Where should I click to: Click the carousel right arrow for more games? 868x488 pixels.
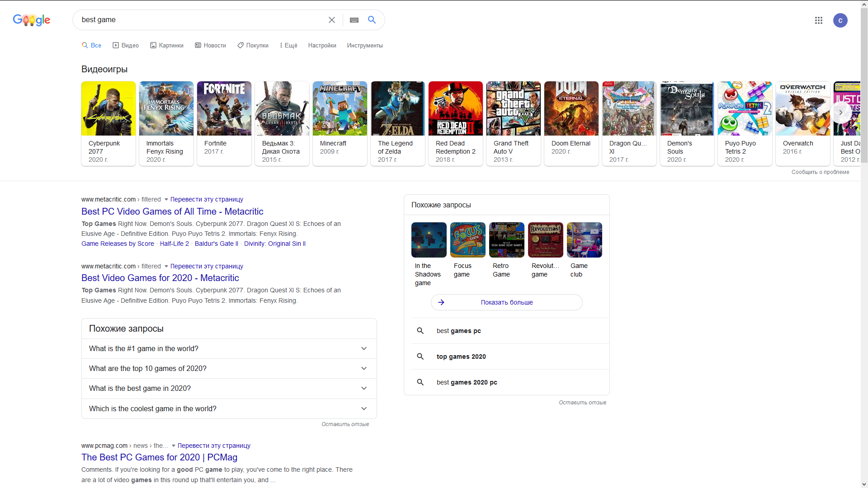click(x=840, y=113)
